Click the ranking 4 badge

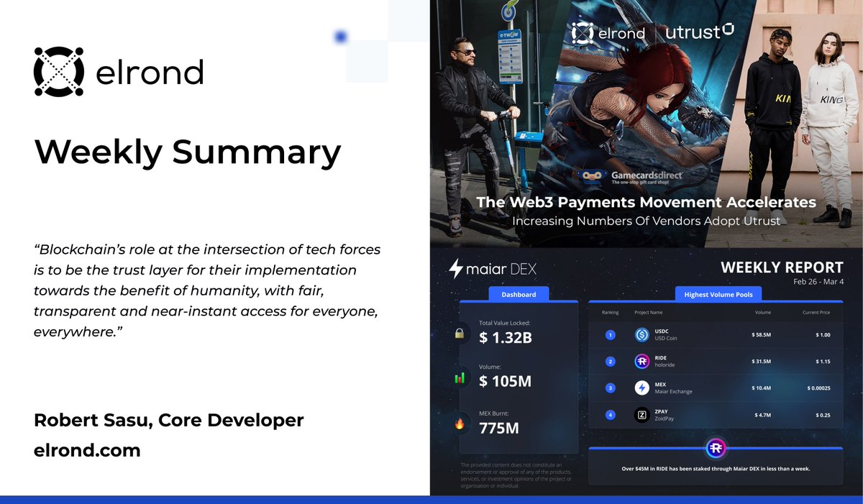[x=610, y=415]
